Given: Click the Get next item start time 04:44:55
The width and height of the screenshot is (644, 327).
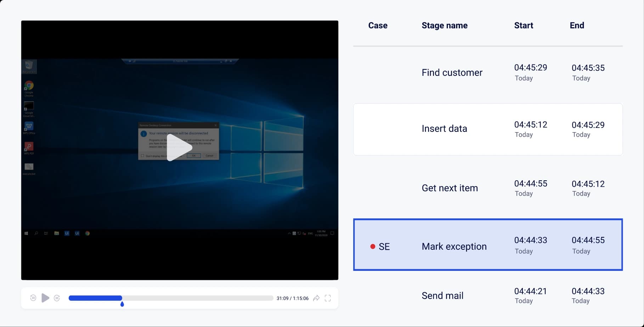Looking at the screenshot, I should (531, 184).
